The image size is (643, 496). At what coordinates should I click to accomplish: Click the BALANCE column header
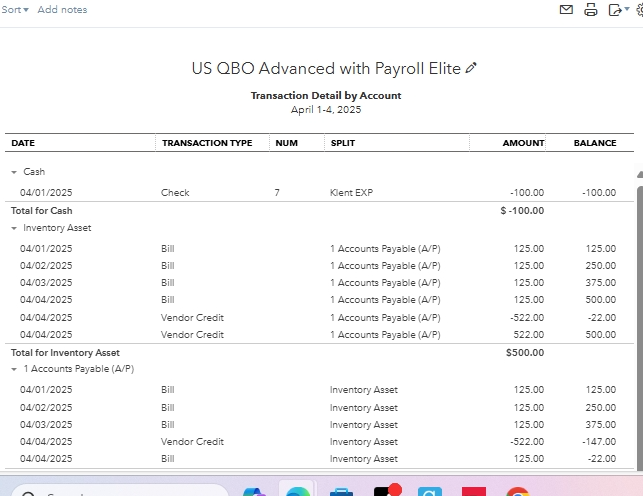coord(595,143)
